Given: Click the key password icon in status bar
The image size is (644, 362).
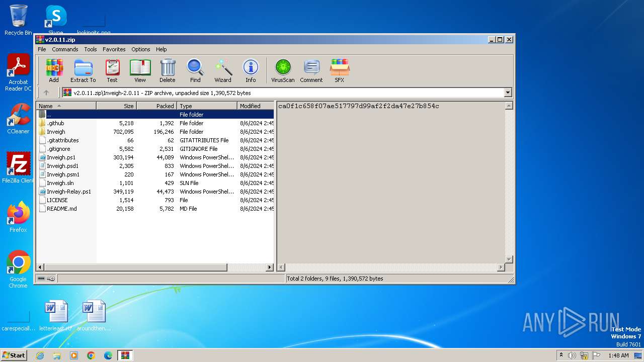Looking at the screenshot, I should pos(51,279).
